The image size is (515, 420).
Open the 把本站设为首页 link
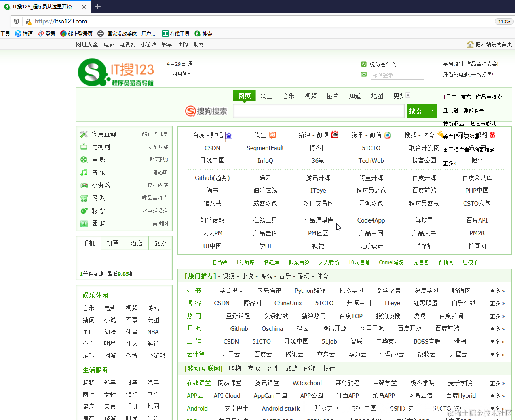[x=494, y=44]
